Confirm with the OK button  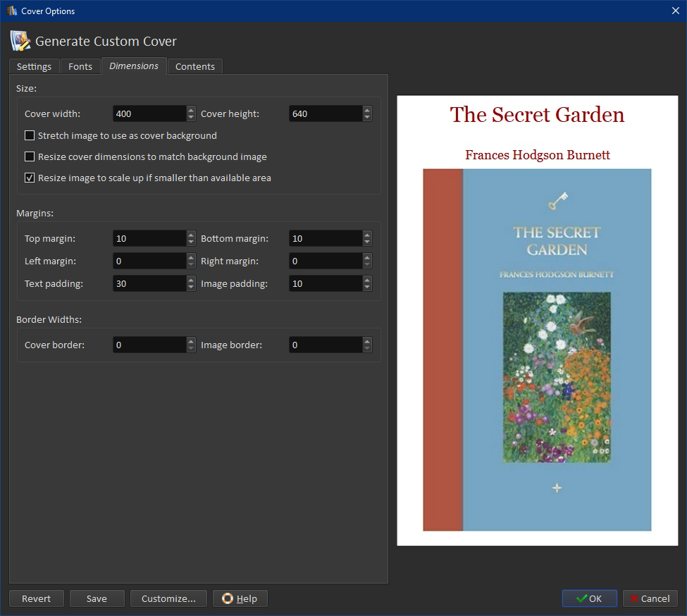point(589,598)
